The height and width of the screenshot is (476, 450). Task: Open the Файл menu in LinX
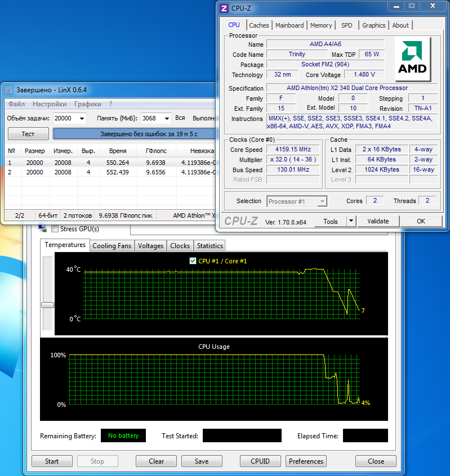coord(16,104)
